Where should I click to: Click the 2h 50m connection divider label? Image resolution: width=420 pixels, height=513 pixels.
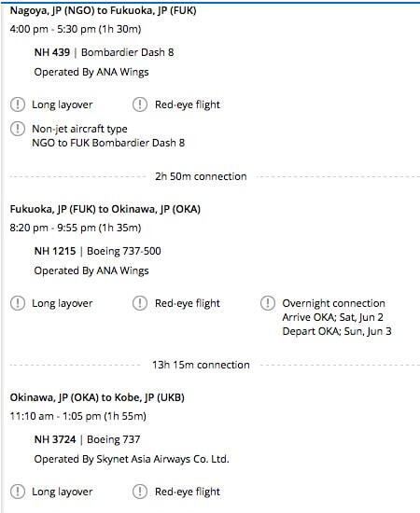[201, 176]
